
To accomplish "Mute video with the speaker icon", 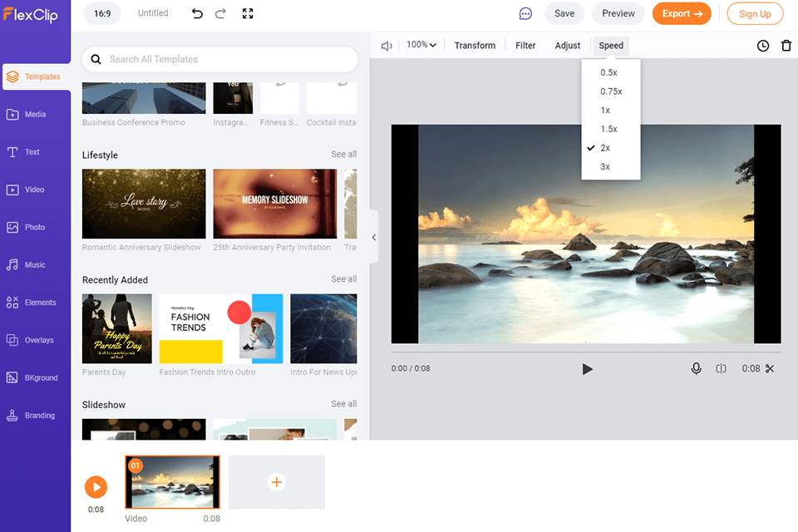I will (x=387, y=46).
